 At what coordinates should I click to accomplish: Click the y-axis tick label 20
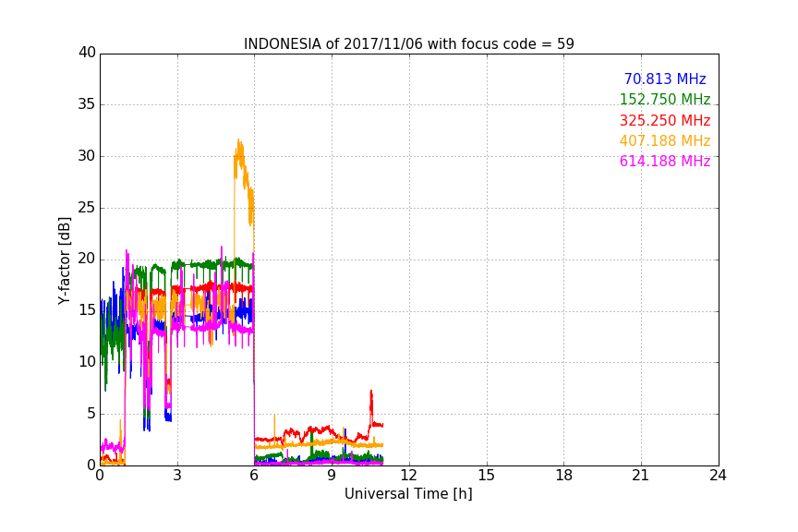click(x=87, y=259)
